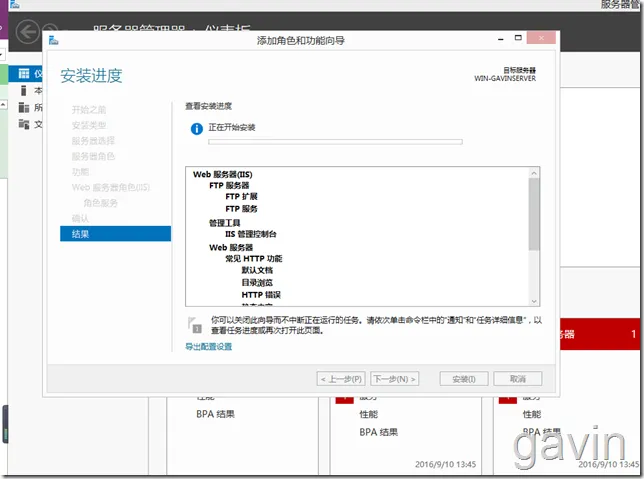
Task: Click 性能 in right Server Manager tile
Action: click(532, 414)
